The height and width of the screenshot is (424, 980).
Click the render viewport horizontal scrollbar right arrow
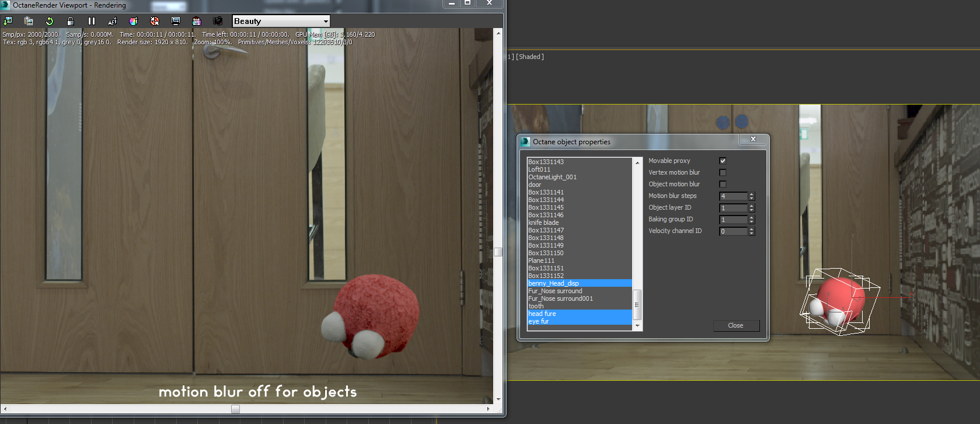(x=488, y=409)
